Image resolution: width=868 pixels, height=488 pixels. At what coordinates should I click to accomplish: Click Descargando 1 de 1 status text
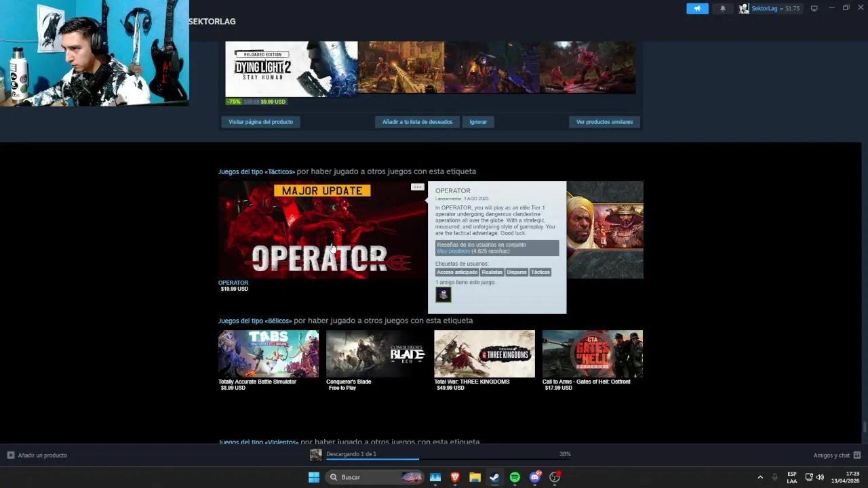tap(351, 454)
